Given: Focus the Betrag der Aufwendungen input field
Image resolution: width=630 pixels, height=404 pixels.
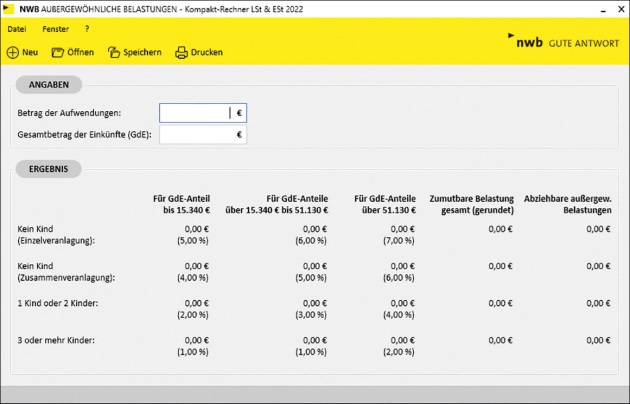Looking at the screenshot, I should [195, 113].
